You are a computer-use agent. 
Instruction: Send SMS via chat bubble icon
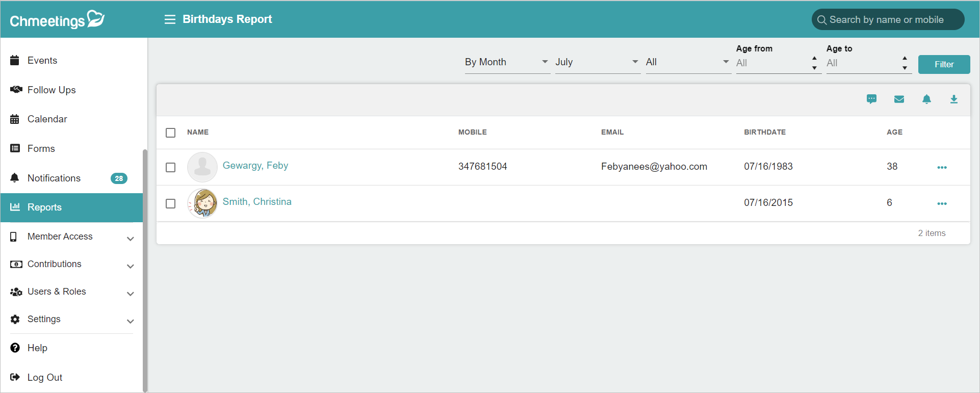coord(871,99)
